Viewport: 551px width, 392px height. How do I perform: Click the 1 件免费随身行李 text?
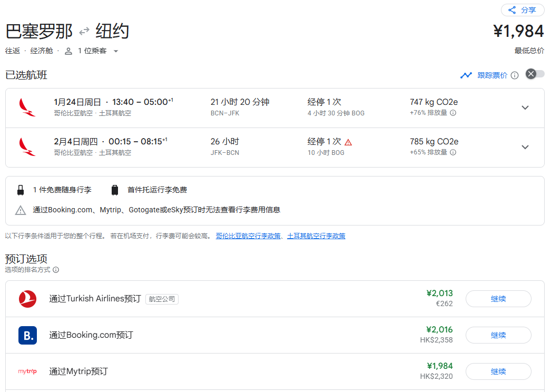tap(62, 190)
